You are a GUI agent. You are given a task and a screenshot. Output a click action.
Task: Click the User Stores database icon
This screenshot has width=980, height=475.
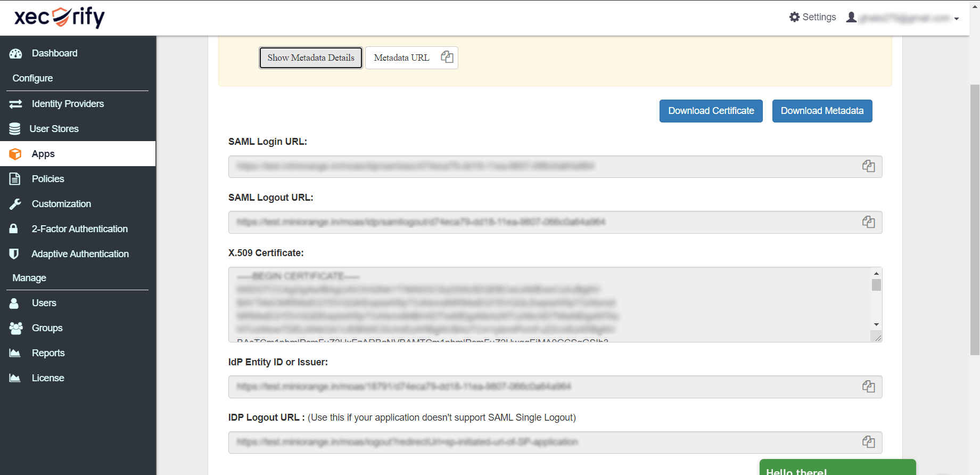click(x=15, y=129)
